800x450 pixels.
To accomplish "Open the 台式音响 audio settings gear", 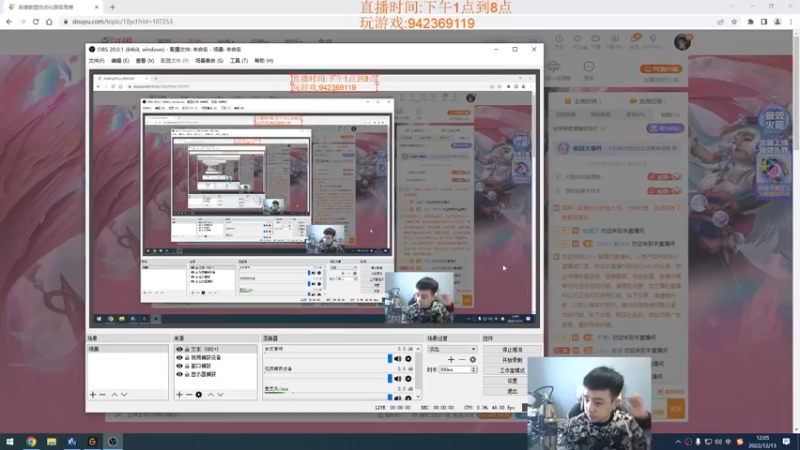I will (408, 359).
